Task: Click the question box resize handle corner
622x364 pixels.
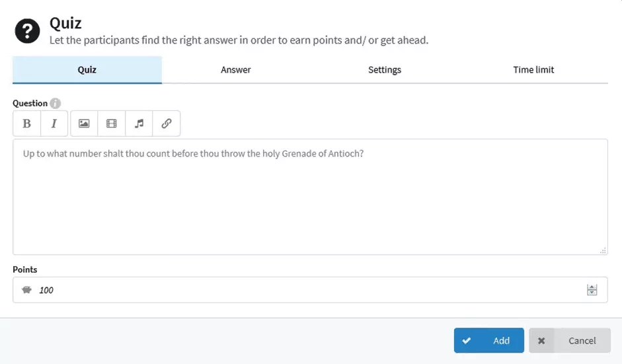Action: (603, 250)
